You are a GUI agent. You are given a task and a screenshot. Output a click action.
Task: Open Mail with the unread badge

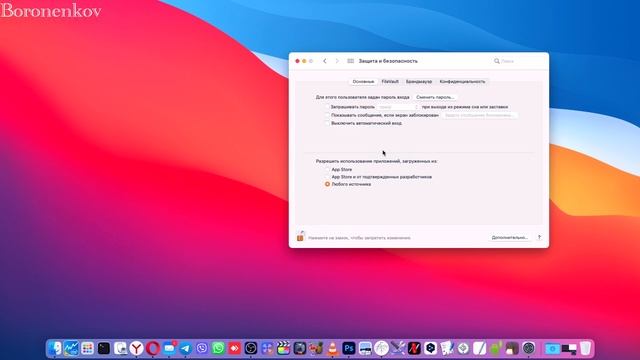pyautogui.click(x=169, y=348)
